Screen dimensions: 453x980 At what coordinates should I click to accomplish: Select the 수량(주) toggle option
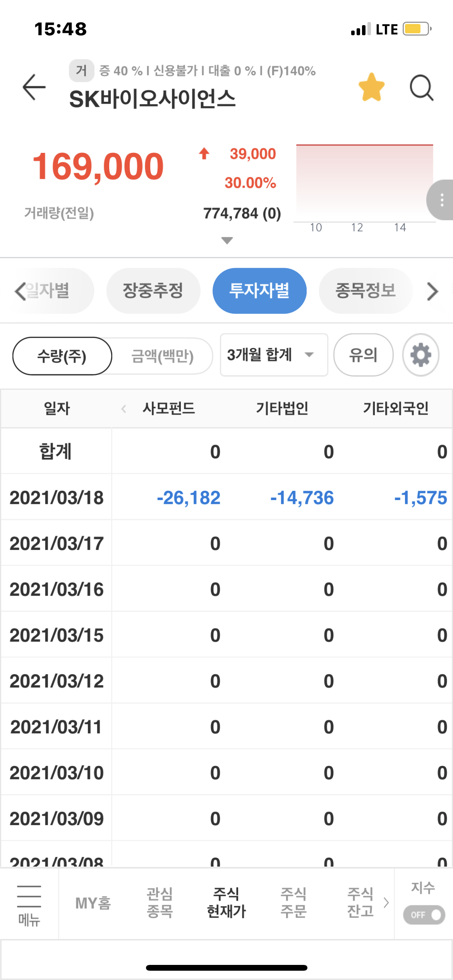62,356
